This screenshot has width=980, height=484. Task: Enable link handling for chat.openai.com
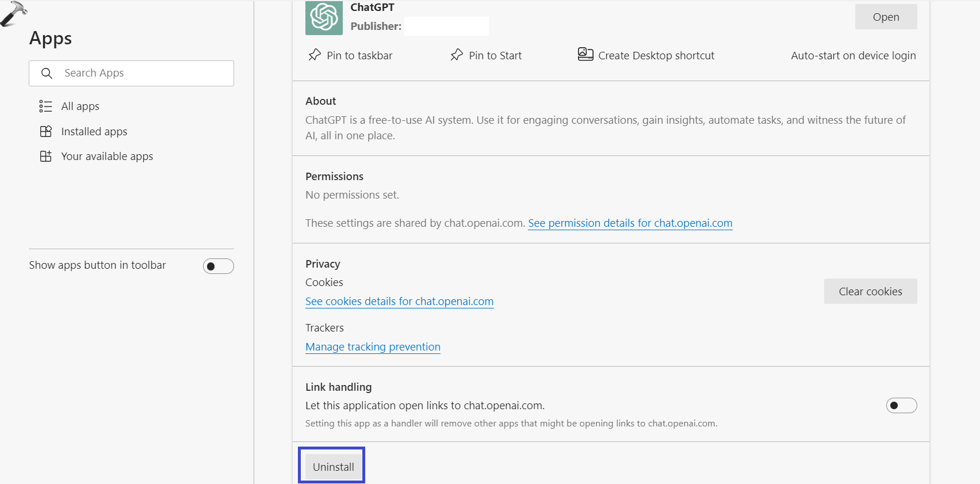pyautogui.click(x=901, y=406)
